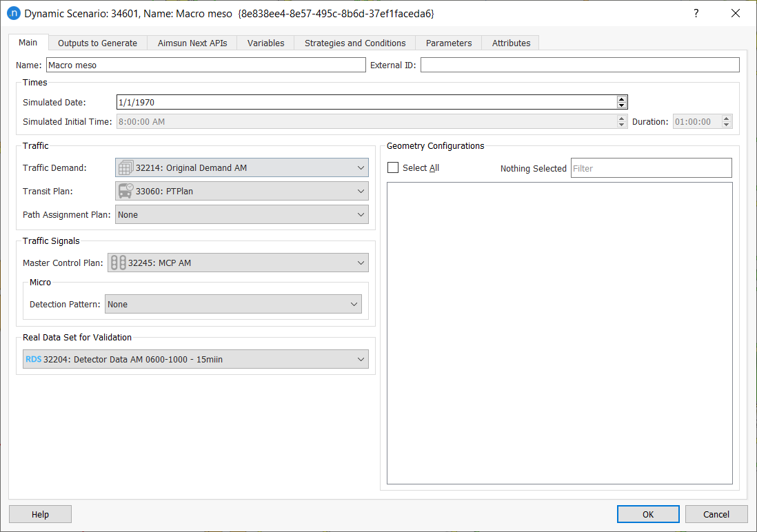Open the Strategies and Conditions tab
757x532 pixels.
point(355,43)
